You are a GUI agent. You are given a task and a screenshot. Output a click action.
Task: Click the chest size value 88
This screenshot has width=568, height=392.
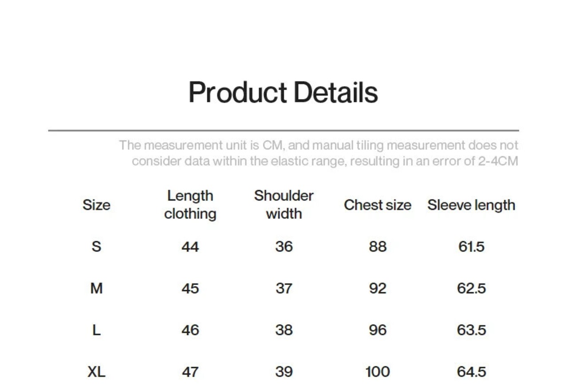(377, 246)
